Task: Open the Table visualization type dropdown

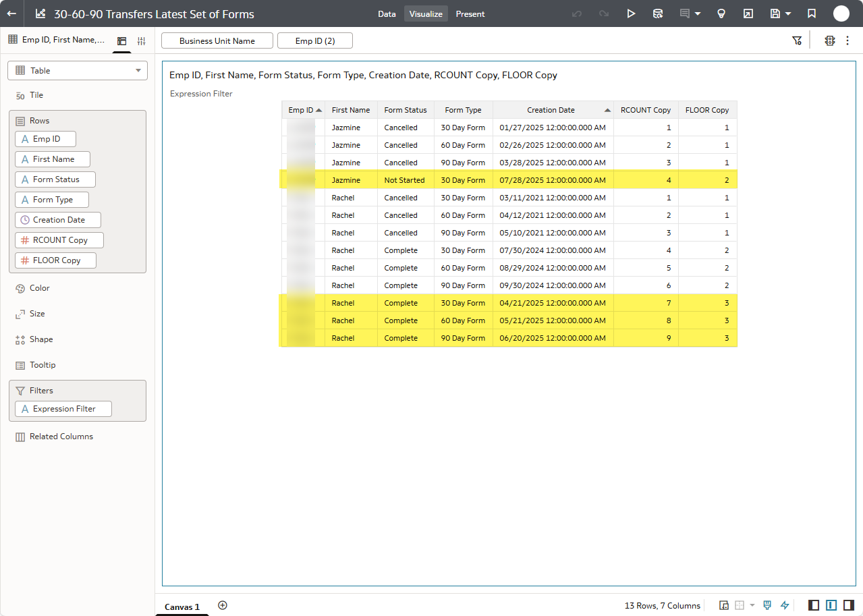Action: 78,70
